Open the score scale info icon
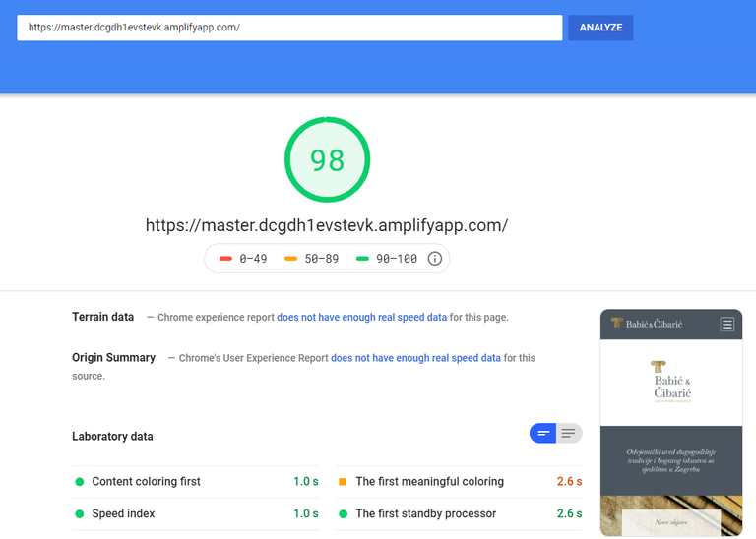 coord(435,259)
